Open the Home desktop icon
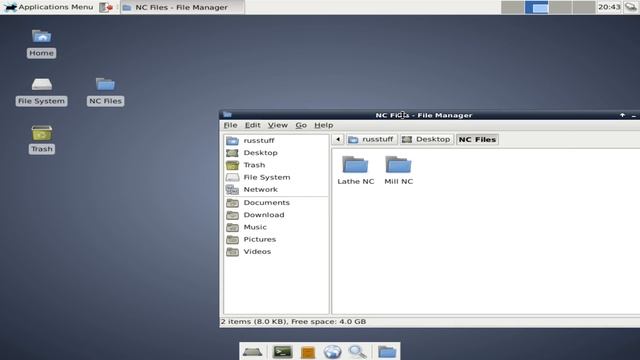This screenshot has height=360, width=640. (x=41, y=43)
